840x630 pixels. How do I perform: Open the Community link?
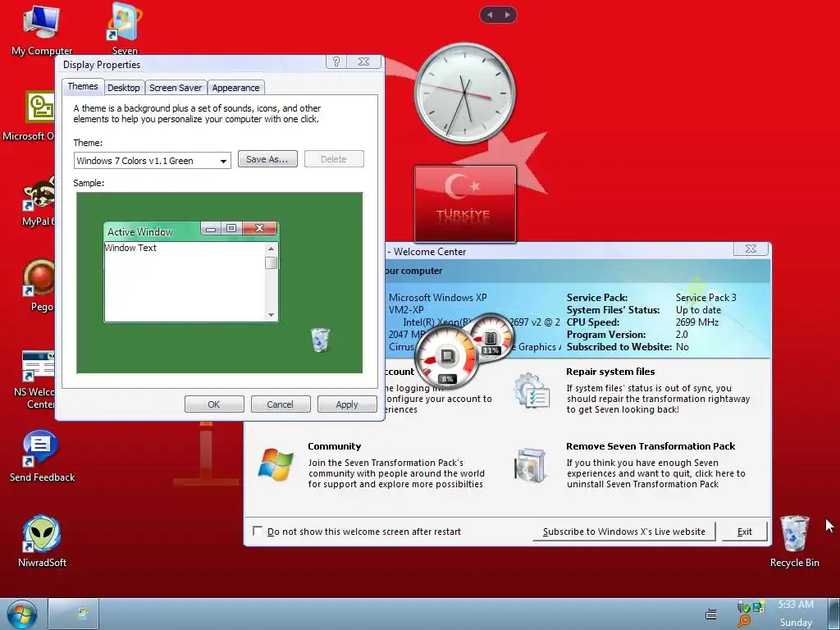[335, 446]
